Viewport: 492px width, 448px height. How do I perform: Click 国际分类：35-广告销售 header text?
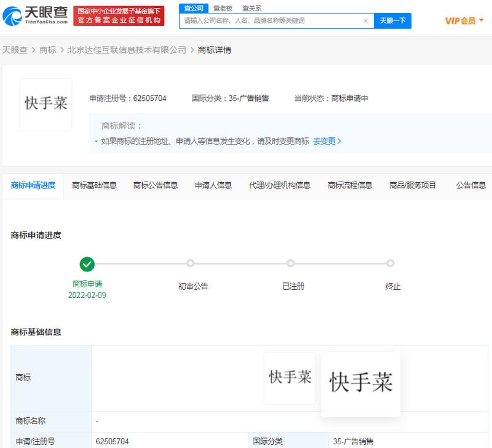coord(230,98)
